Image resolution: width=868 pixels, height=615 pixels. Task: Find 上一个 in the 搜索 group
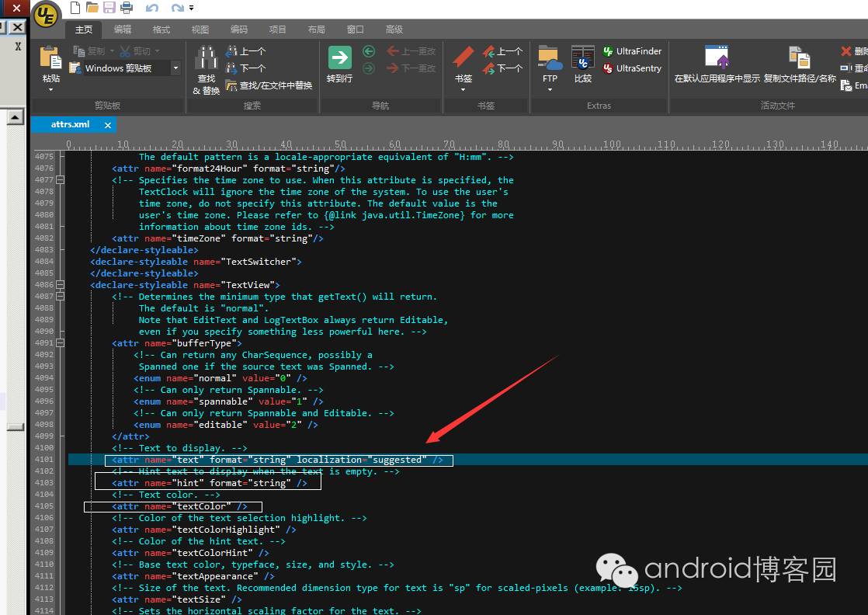click(246, 51)
